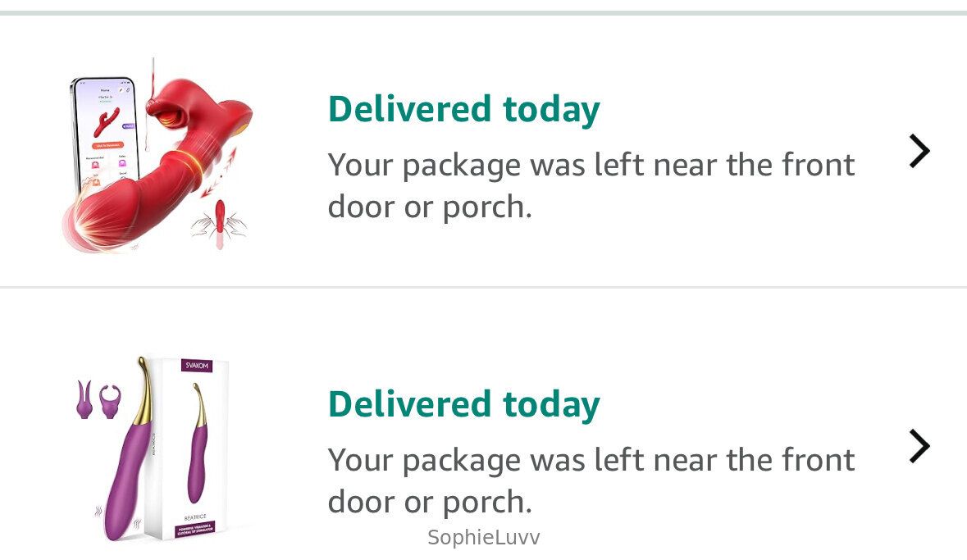967x560 pixels.
Task: Click the SVAKOM brand label on box
Action: tap(195, 365)
